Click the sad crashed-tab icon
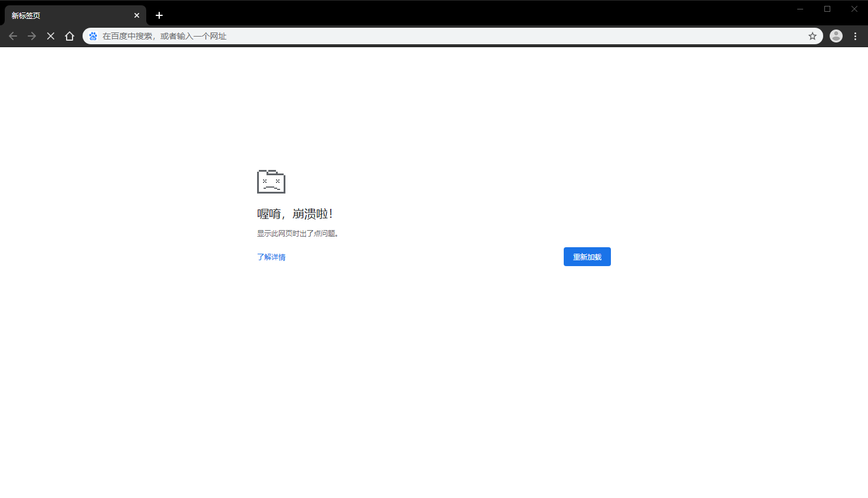The width and height of the screenshot is (868, 498). click(271, 182)
